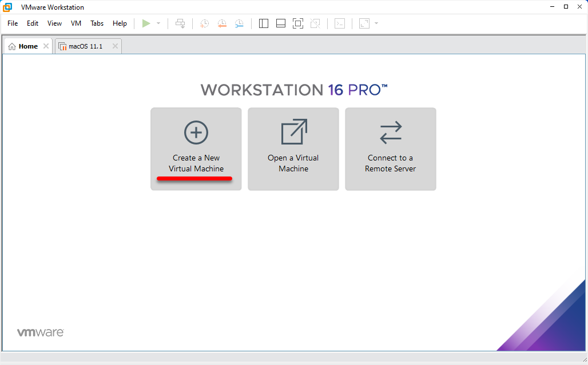Show or hide the library sidebar
The image size is (588, 365).
click(x=264, y=23)
